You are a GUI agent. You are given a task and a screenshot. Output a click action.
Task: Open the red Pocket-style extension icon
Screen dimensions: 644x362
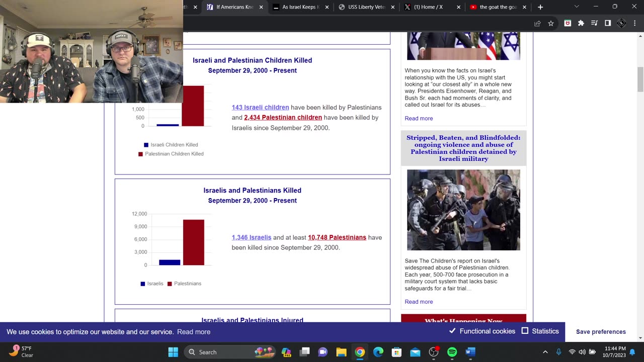(568, 23)
